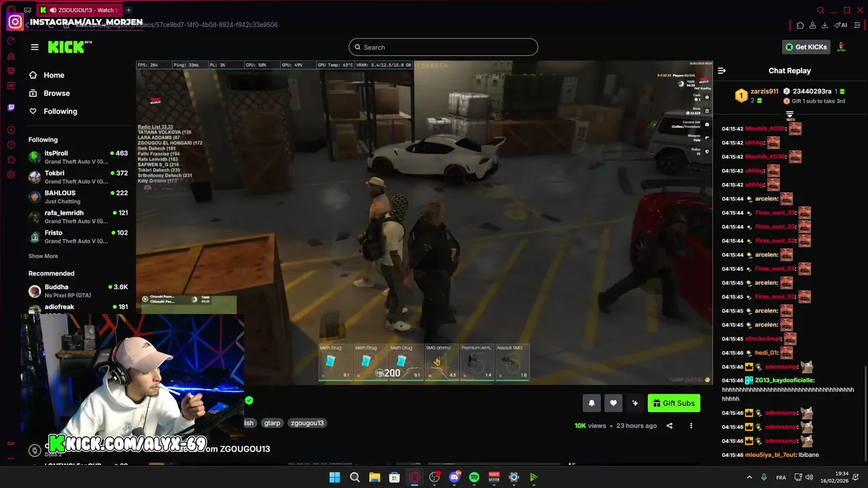Open the Opera account profile icon

point(812,25)
